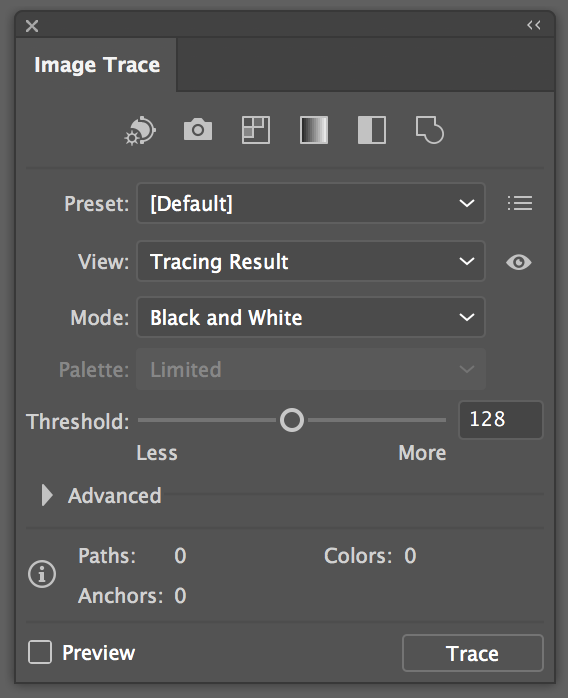Select the Image Trace tab
This screenshot has width=568, height=698.
97,65
